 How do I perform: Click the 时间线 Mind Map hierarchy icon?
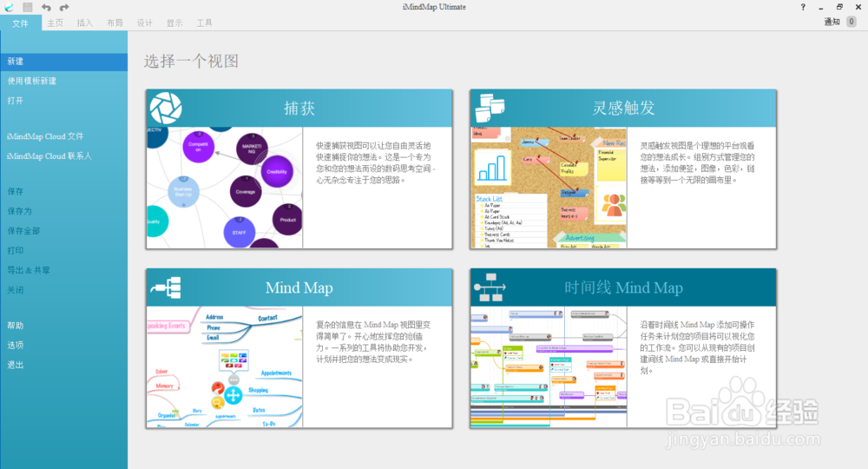point(490,287)
